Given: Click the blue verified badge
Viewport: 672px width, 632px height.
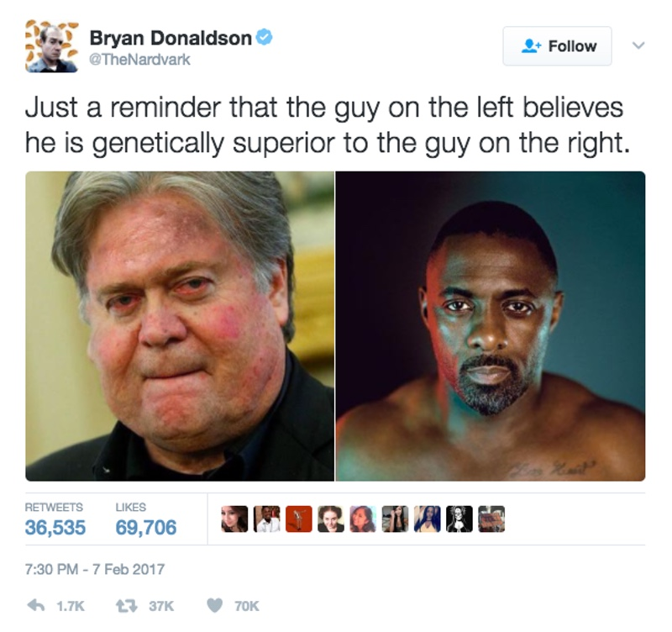Looking at the screenshot, I should coord(264,38).
